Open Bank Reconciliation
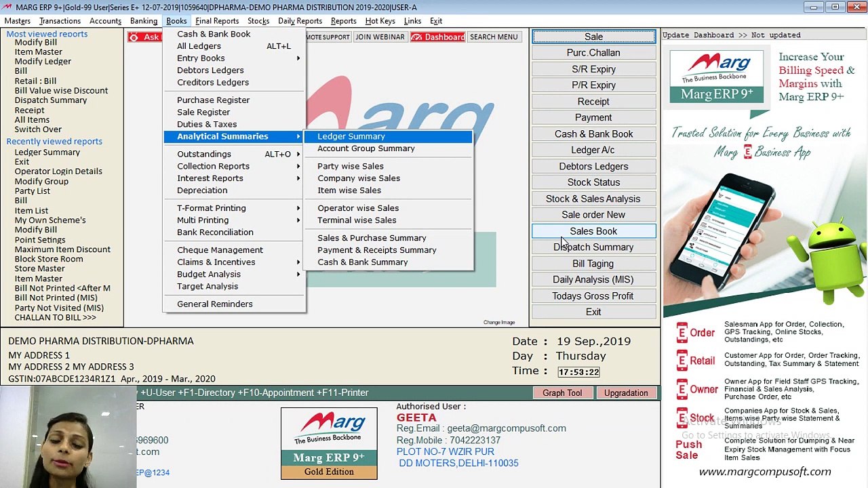The width and height of the screenshot is (868, 488). (234, 232)
